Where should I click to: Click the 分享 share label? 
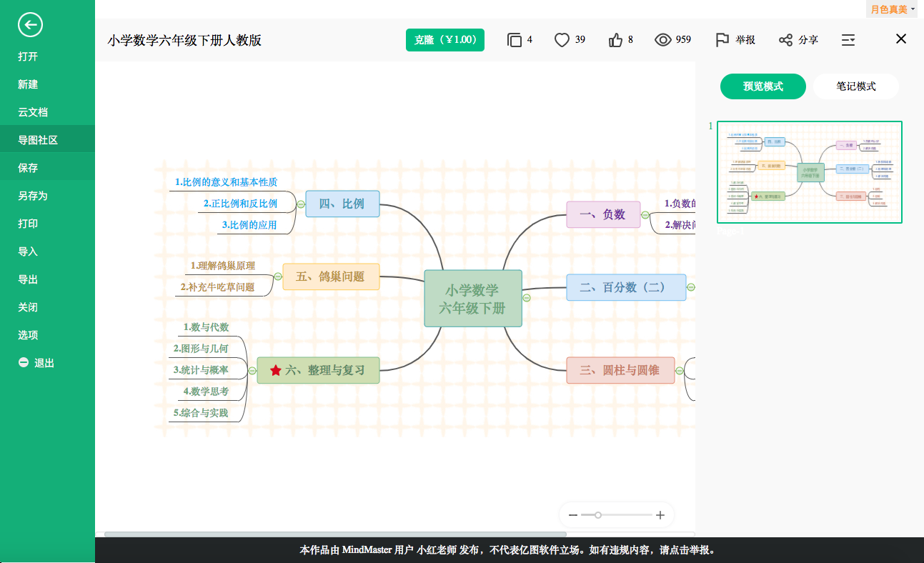(808, 40)
